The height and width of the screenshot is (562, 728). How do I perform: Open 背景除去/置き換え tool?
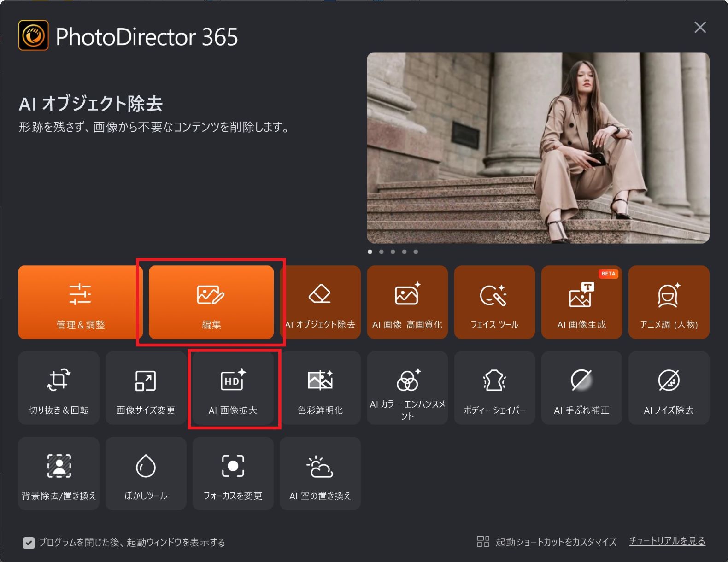59,474
